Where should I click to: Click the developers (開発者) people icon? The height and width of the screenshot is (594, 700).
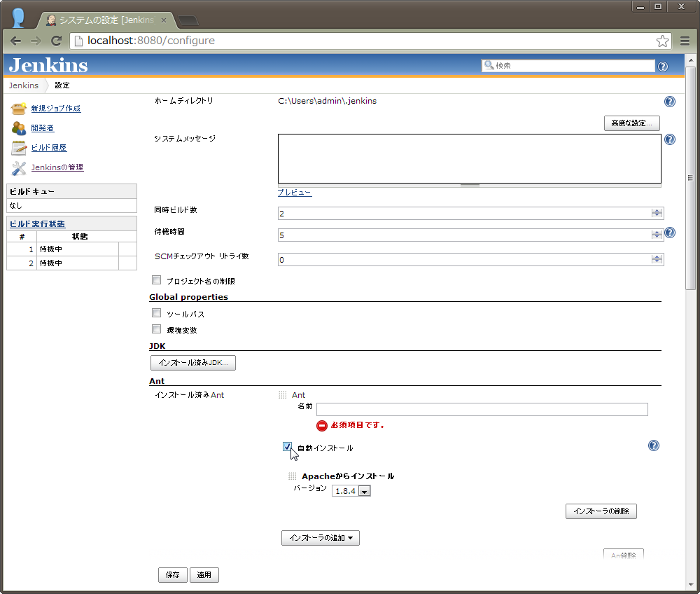19,128
